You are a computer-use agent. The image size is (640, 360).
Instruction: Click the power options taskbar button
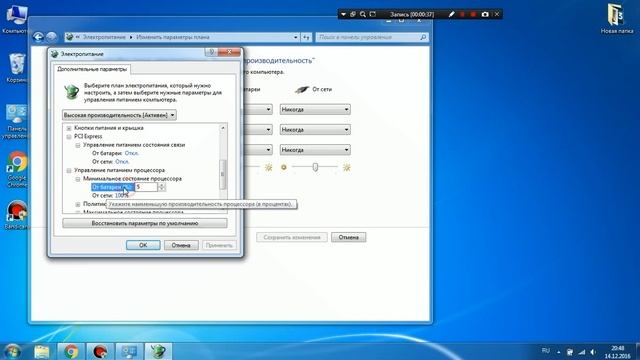click(158, 351)
